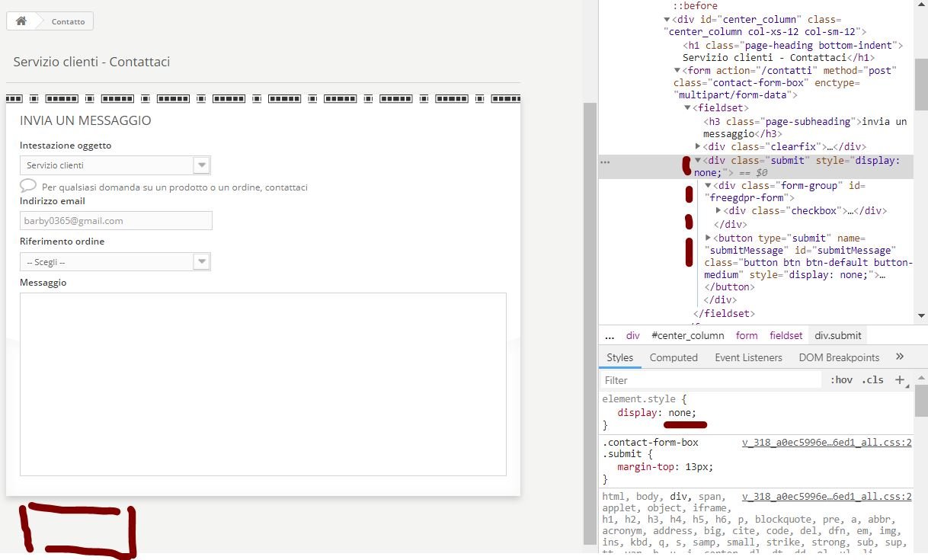Screen dimensions: 928x560
Task: Expand the div checkbox node
Action: (x=718, y=210)
